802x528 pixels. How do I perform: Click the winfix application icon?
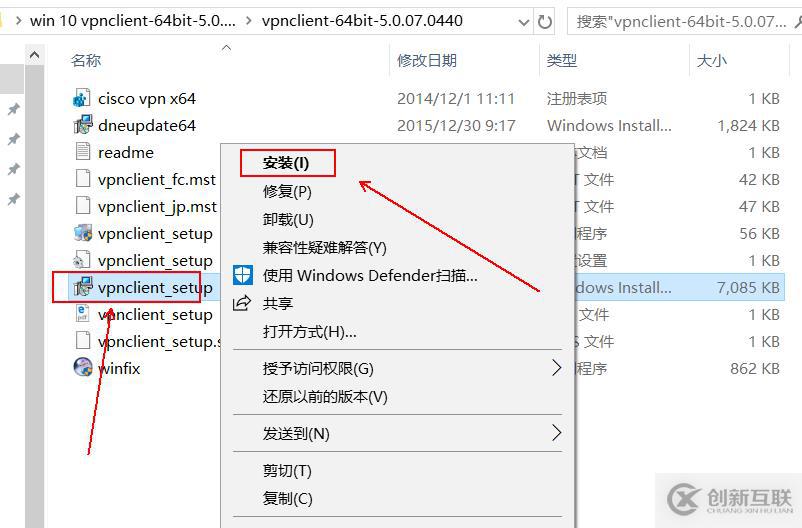[83, 367]
